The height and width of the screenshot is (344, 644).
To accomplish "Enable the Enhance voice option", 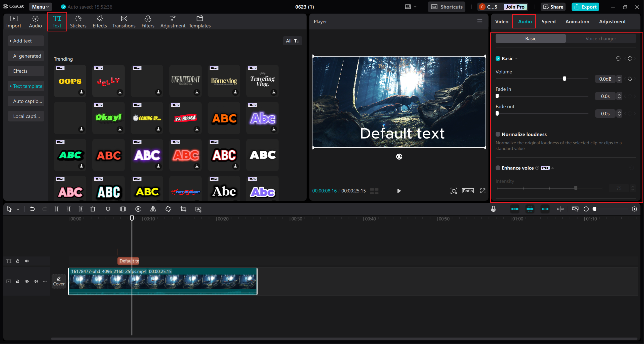I will [498, 168].
